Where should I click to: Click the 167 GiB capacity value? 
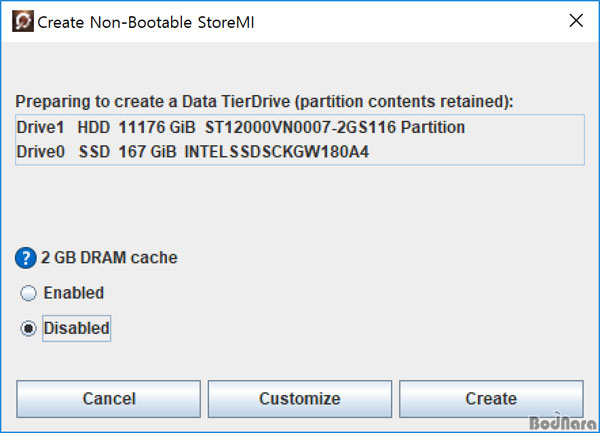click(x=147, y=152)
